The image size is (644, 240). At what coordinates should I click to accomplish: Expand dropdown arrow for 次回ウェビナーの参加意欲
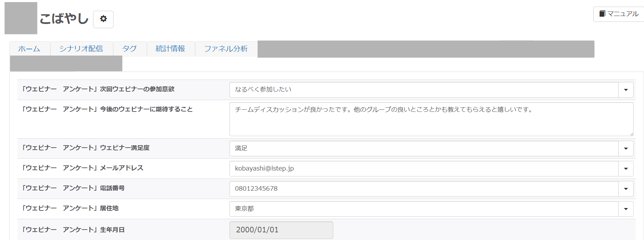pos(626,90)
